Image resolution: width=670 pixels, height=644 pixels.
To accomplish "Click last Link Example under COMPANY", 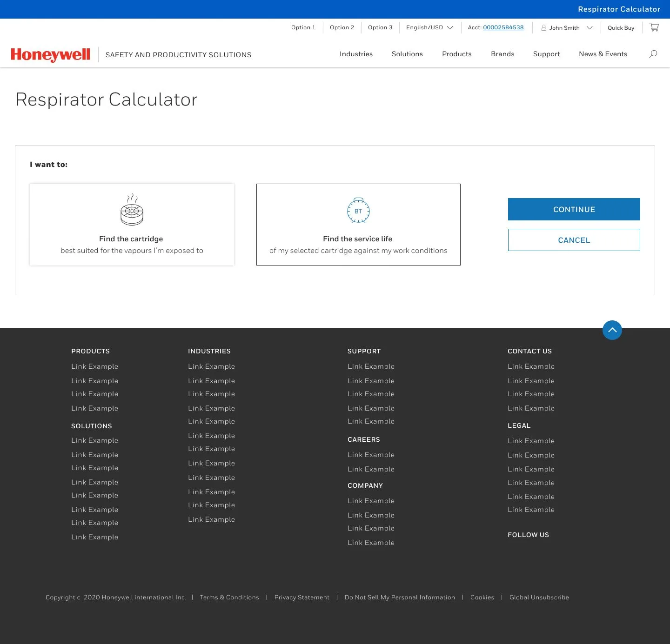I will pyautogui.click(x=371, y=543).
